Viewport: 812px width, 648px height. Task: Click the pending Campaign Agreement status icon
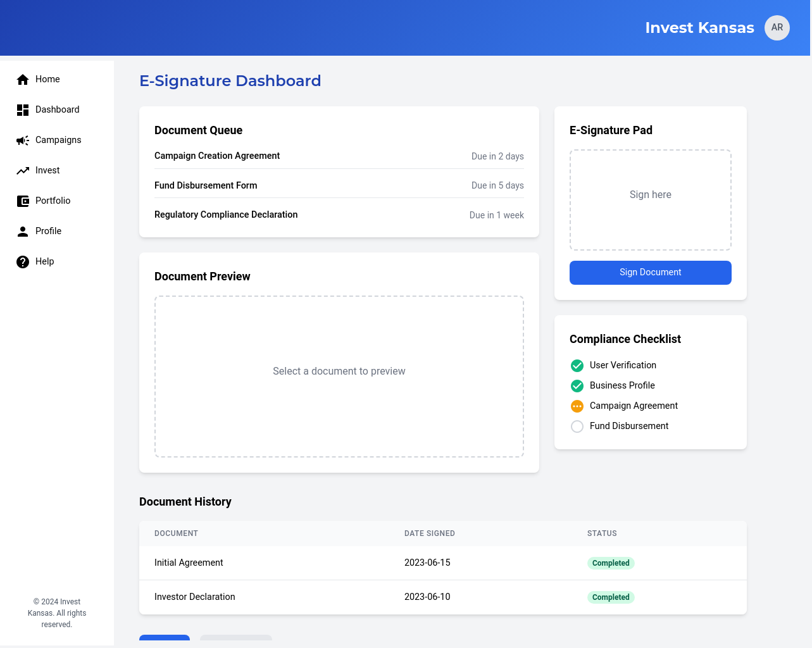pyautogui.click(x=577, y=406)
